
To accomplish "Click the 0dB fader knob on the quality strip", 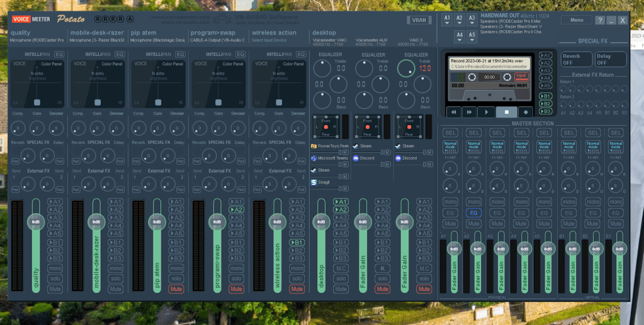I will 36,222.
